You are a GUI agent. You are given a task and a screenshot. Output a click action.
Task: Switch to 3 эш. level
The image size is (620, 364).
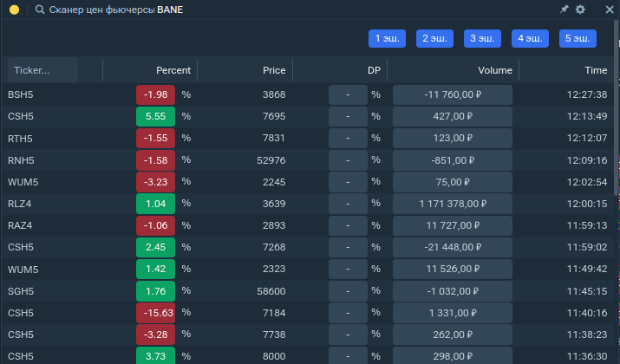pos(482,38)
